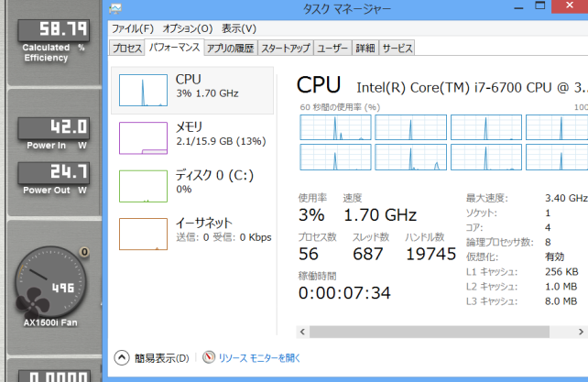The image size is (588, 382).
Task: Open the リソース モニターを開く link
Action: point(259,357)
